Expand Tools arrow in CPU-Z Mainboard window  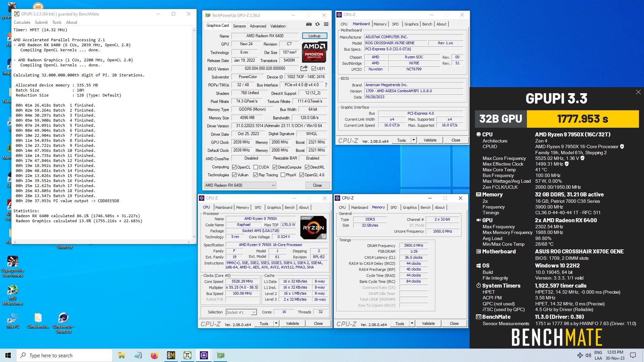(414, 140)
